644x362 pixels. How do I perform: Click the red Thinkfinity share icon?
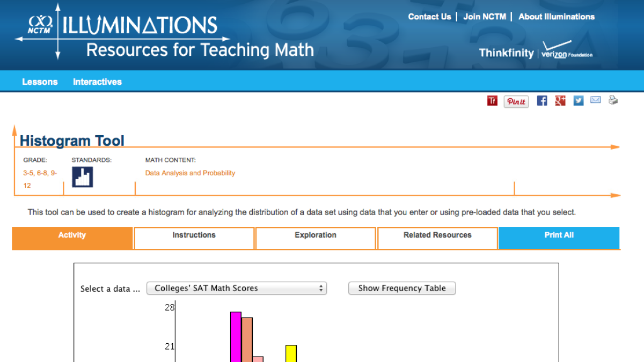pos(492,100)
